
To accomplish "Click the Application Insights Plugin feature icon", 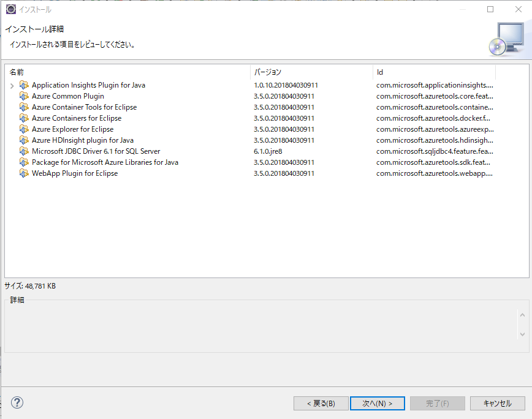I will (x=24, y=85).
